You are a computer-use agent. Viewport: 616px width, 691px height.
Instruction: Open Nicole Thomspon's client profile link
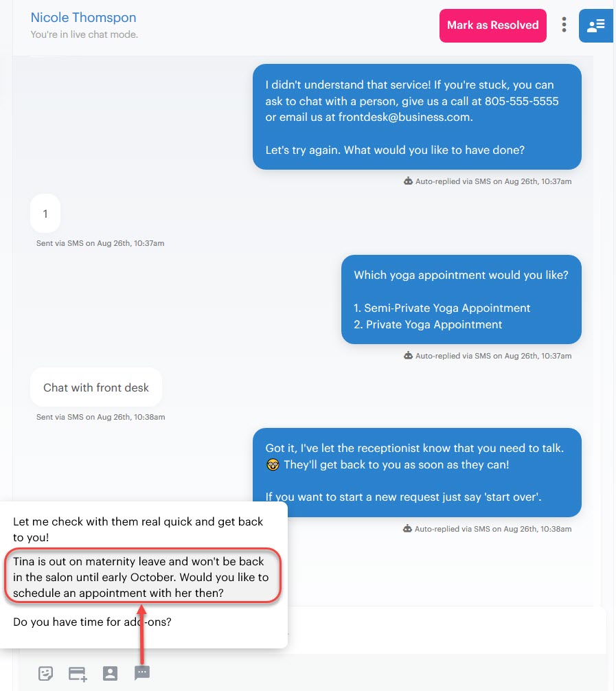click(83, 18)
